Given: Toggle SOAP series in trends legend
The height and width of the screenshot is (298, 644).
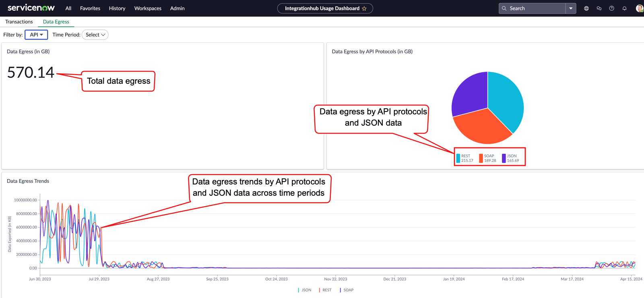Looking at the screenshot, I should pyautogui.click(x=347, y=290).
